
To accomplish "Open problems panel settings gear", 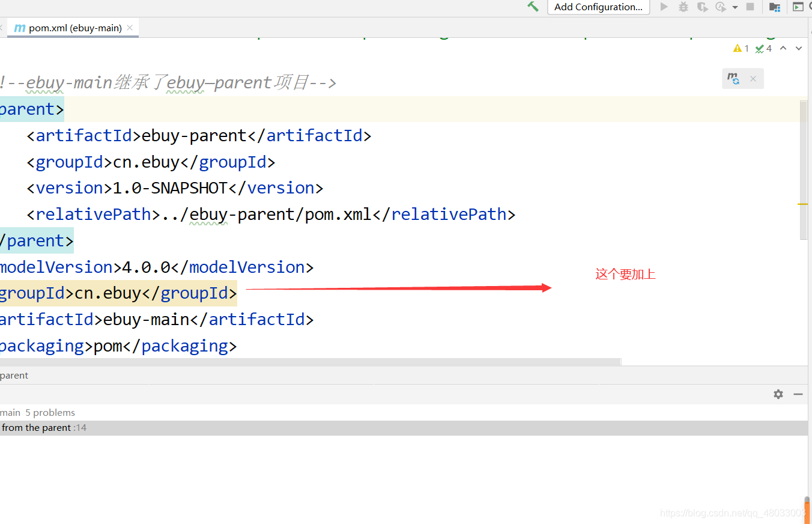I will 778,394.
